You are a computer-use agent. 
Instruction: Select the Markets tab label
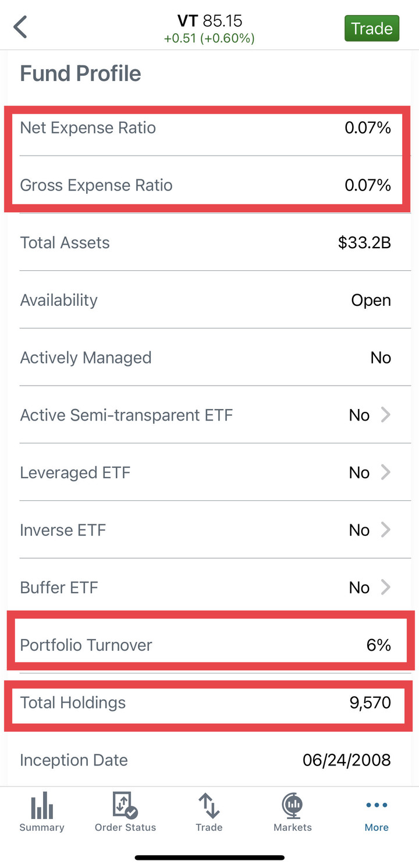[x=293, y=827]
